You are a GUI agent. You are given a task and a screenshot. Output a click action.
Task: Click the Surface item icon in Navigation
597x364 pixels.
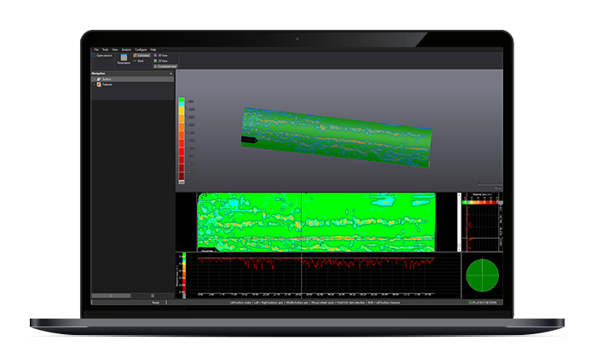pos(99,79)
